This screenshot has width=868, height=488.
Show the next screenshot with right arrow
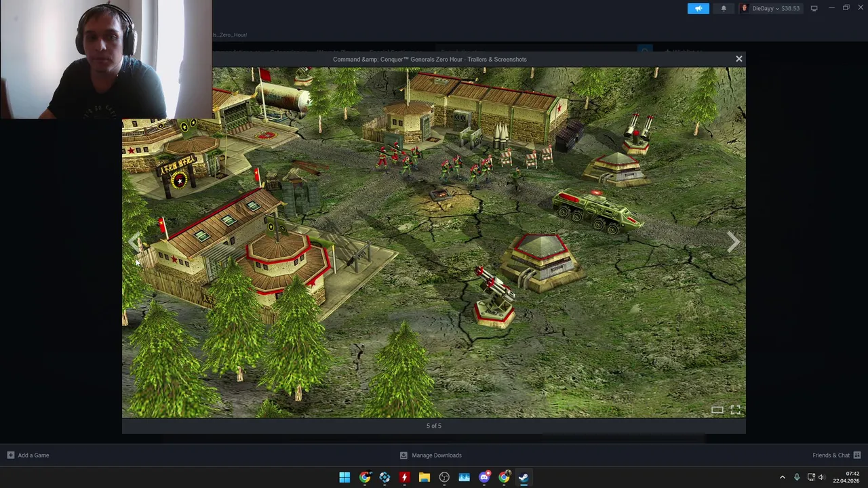point(733,242)
